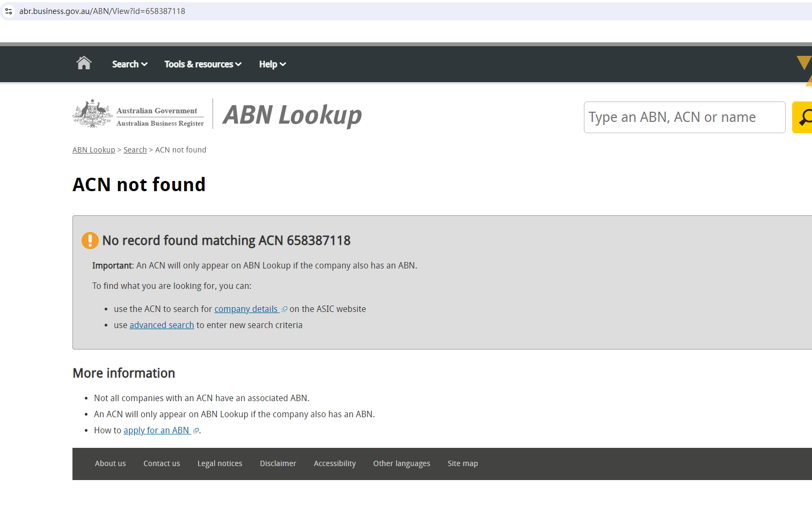Click the apply for an ABN link

coord(156,431)
